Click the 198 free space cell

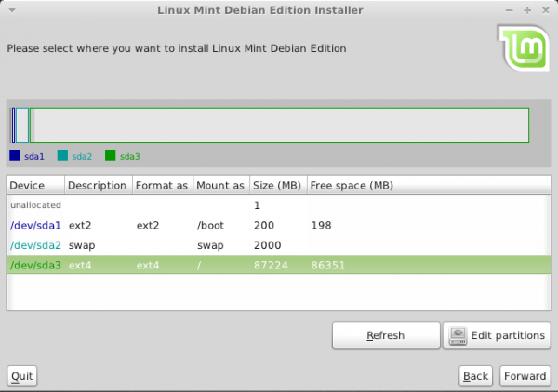322,226
